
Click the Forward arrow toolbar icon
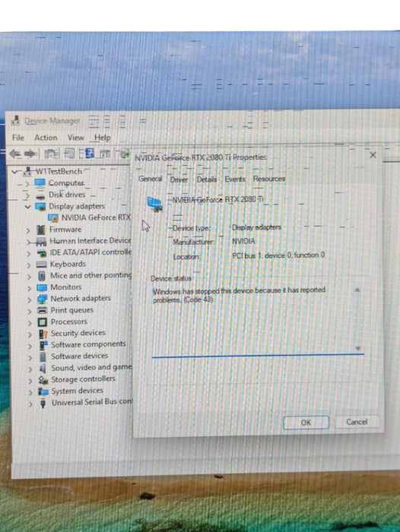pos(31,154)
